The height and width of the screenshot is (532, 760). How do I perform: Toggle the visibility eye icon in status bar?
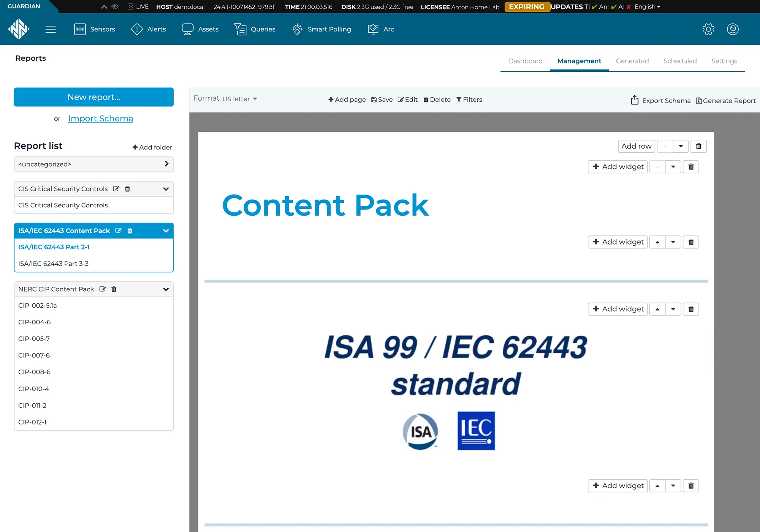[x=115, y=7]
